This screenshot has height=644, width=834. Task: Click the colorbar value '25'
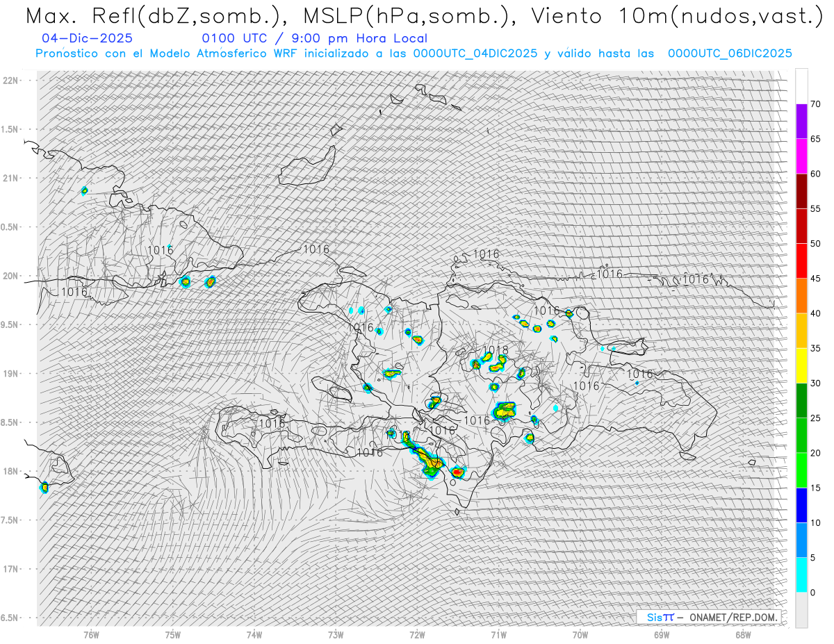[815, 418]
